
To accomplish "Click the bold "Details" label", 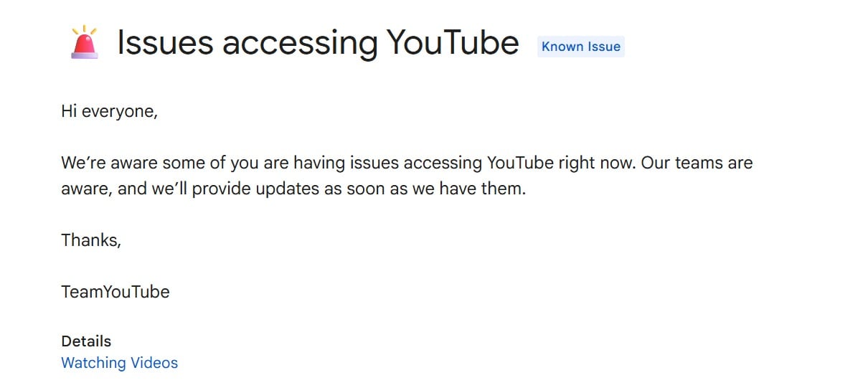I will point(86,341).
